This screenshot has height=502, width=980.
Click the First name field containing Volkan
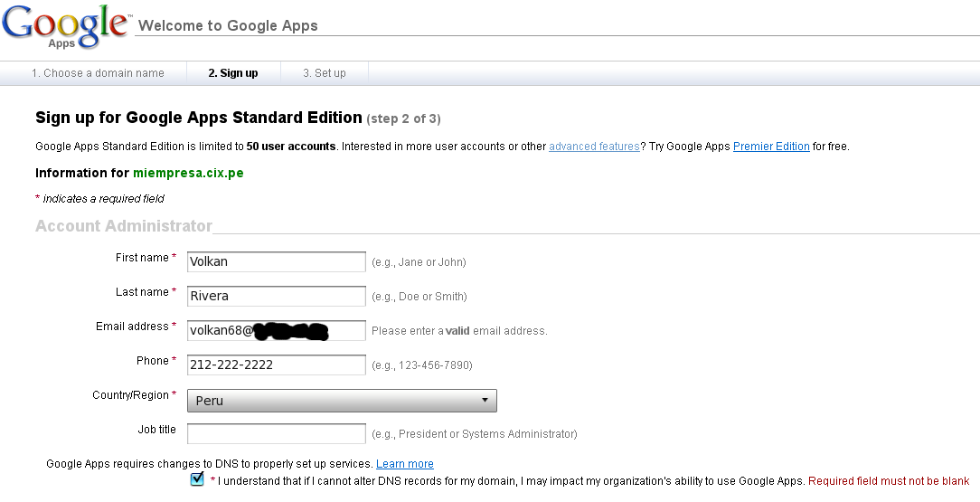pos(277,262)
